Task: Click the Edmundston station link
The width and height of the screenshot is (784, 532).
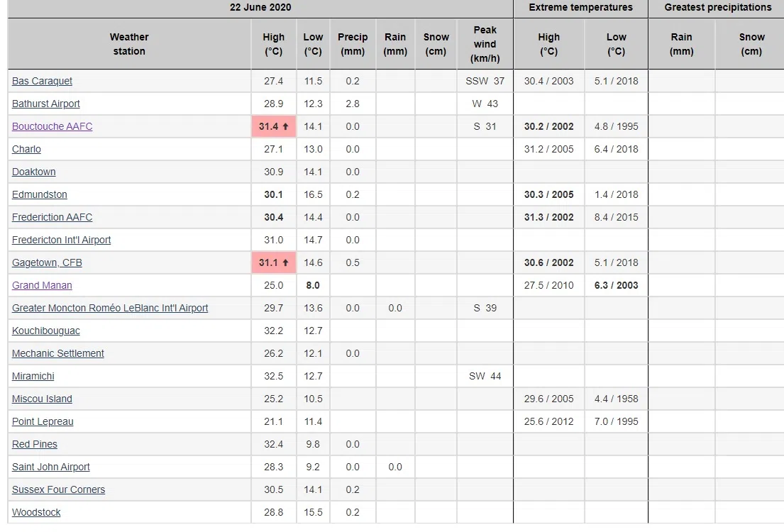Action: 40,194
